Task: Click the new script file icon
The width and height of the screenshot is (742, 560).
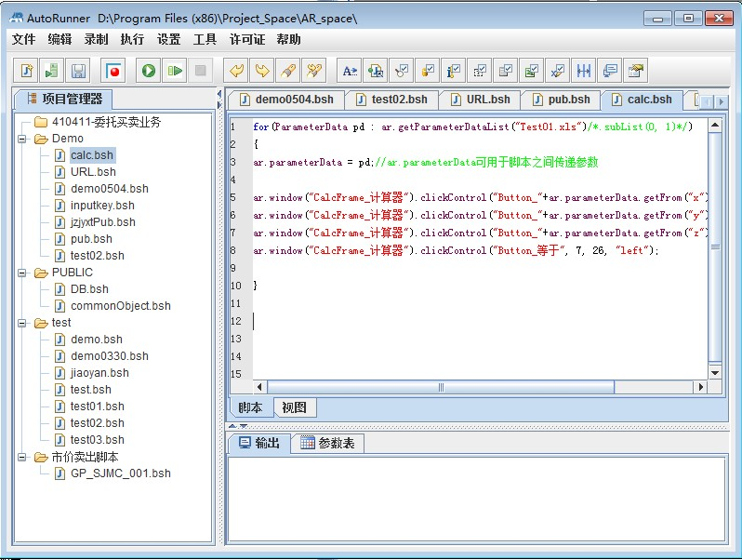Action: click(x=28, y=71)
